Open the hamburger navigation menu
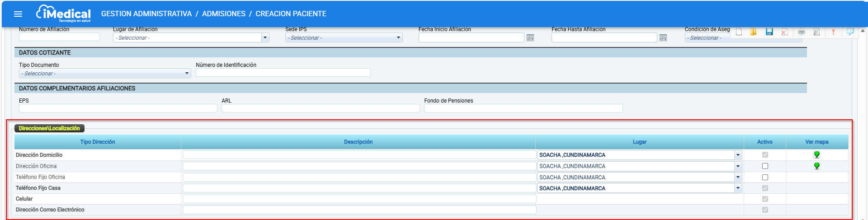The image size is (868, 220). [x=18, y=14]
